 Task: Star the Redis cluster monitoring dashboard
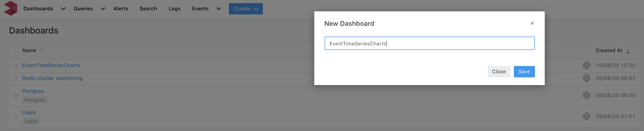coord(16,78)
